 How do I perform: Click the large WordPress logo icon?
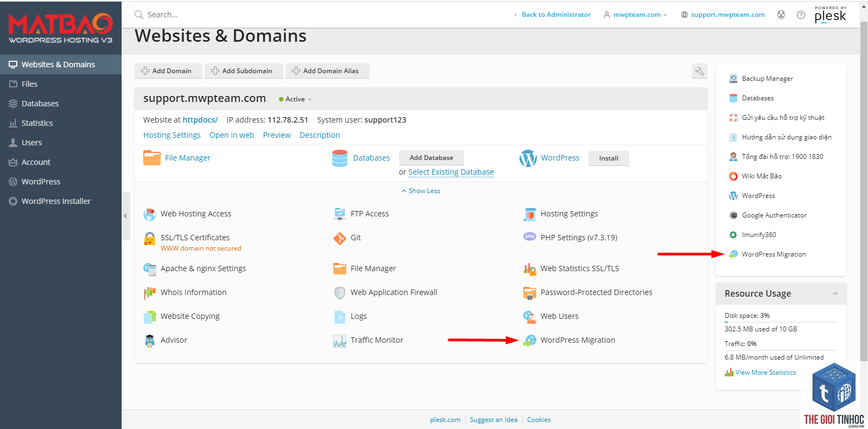click(x=528, y=158)
